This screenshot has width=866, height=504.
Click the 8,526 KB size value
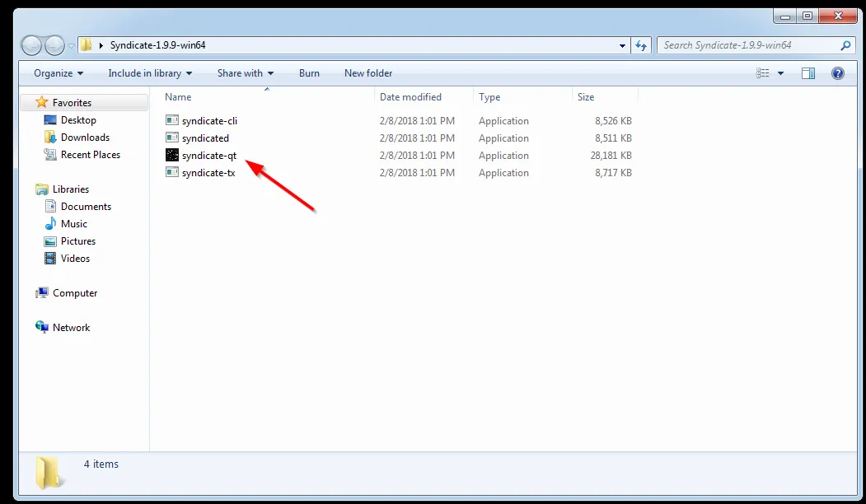613,120
